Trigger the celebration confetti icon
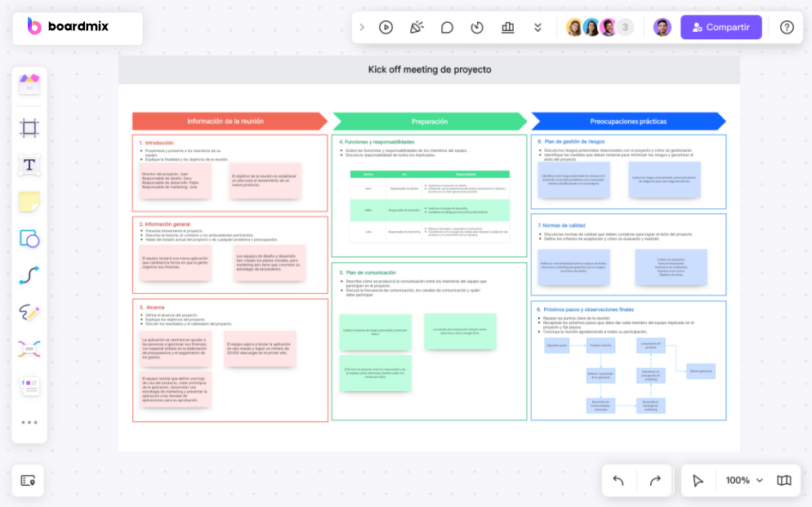The width and height of the screenshot is (812, 507). 417,27
